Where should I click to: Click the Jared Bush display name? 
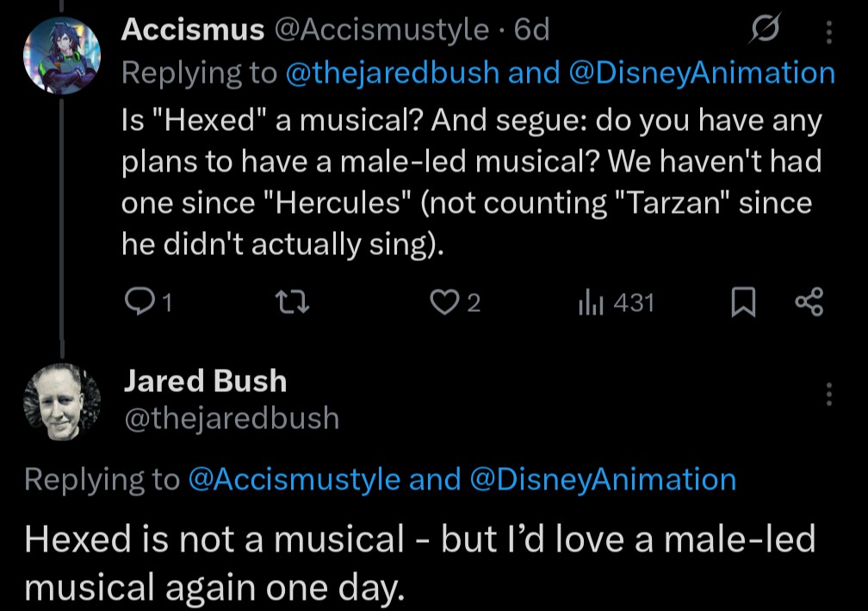(x=205, y=380)
